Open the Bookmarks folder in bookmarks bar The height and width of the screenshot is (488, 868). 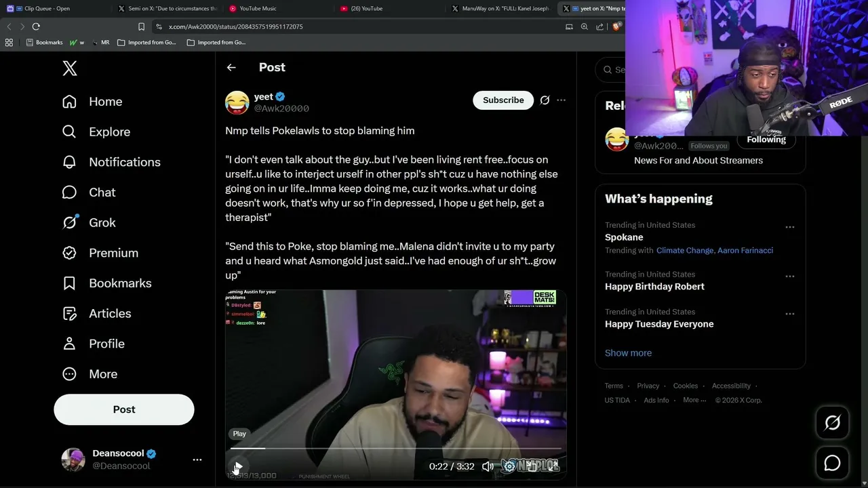[45, 42]
